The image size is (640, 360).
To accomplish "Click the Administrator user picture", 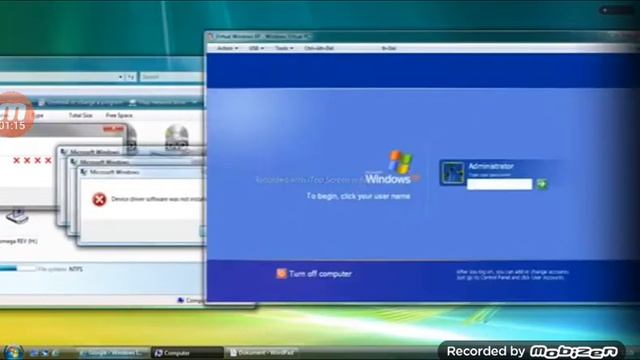I will tap(453, 173).
